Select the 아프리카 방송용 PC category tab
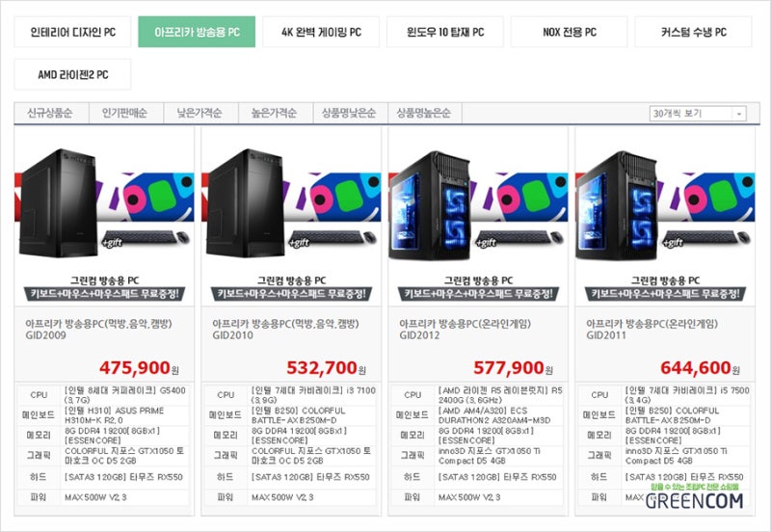Image resolution: width=771 pixels, height=532 pixels. coord(197,32)
